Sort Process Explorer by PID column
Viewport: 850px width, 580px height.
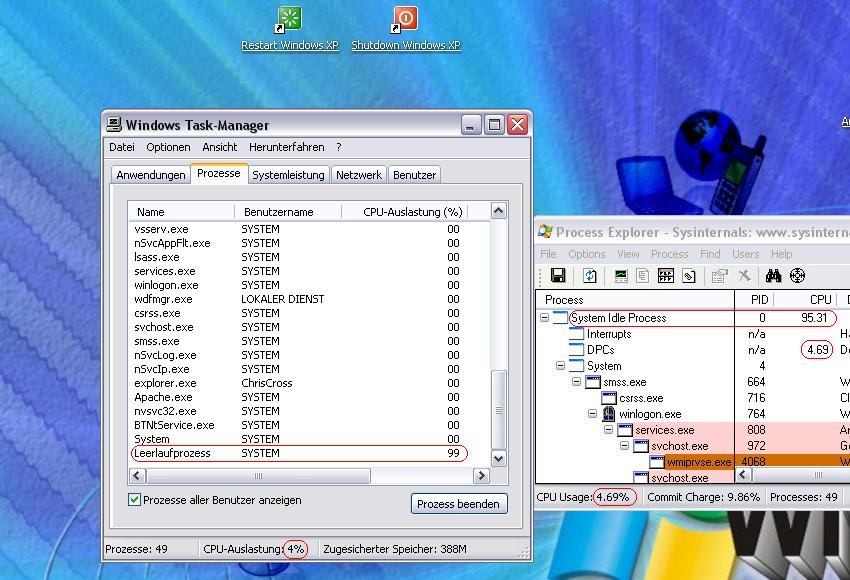754,300
